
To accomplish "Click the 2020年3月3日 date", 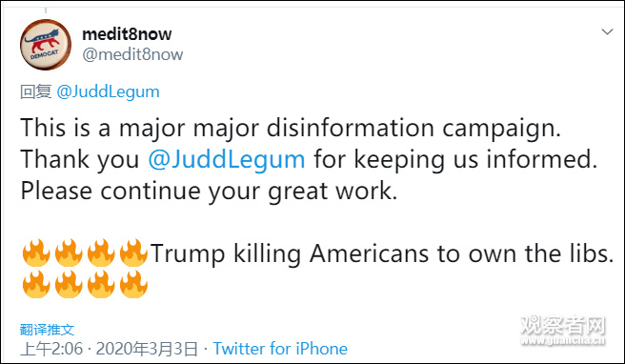I will pyautogui.click(x=147, y=349).
